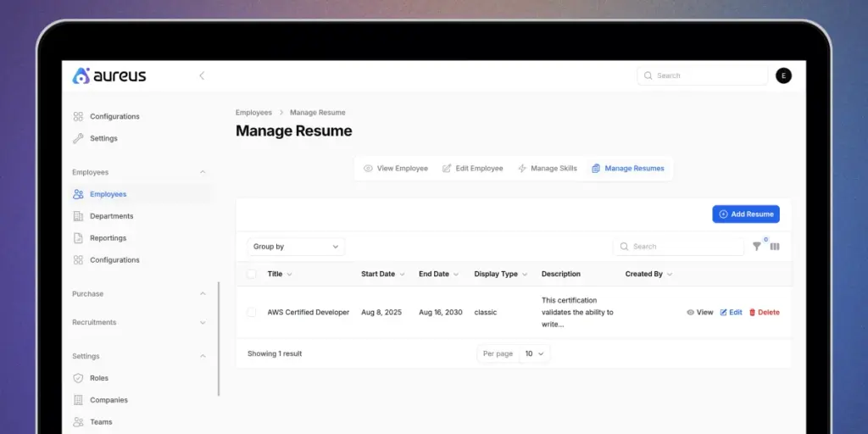Click the Aug 8, 2025 start date

pyautogui.click(x=381, y=312)
